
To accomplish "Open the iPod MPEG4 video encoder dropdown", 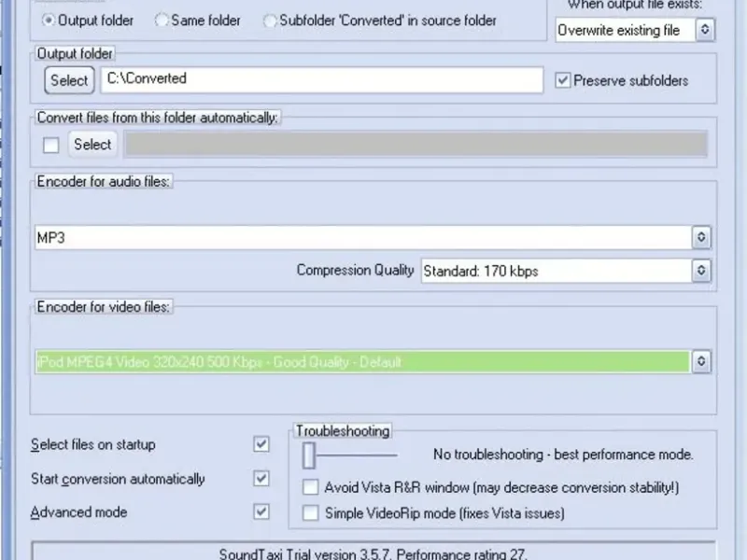I will point(373,362).
